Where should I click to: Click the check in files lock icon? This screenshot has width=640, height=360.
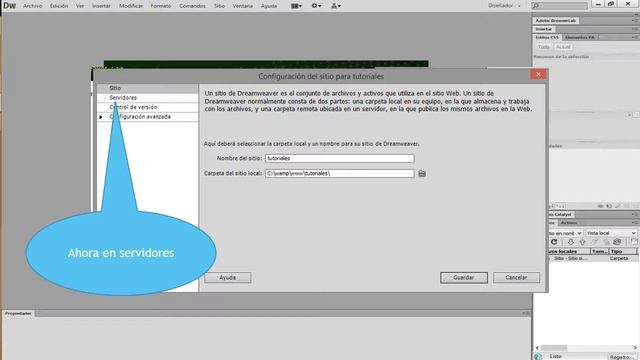606,242
